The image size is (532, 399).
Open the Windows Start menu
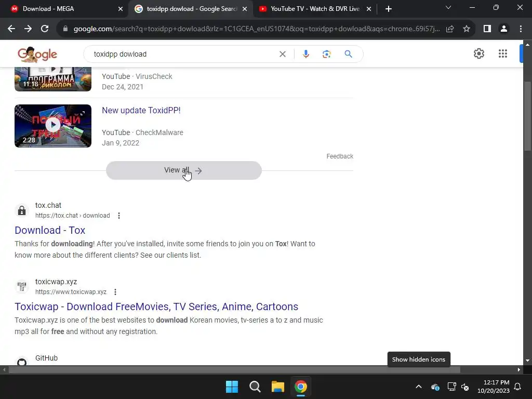click(x=232, y=387)
